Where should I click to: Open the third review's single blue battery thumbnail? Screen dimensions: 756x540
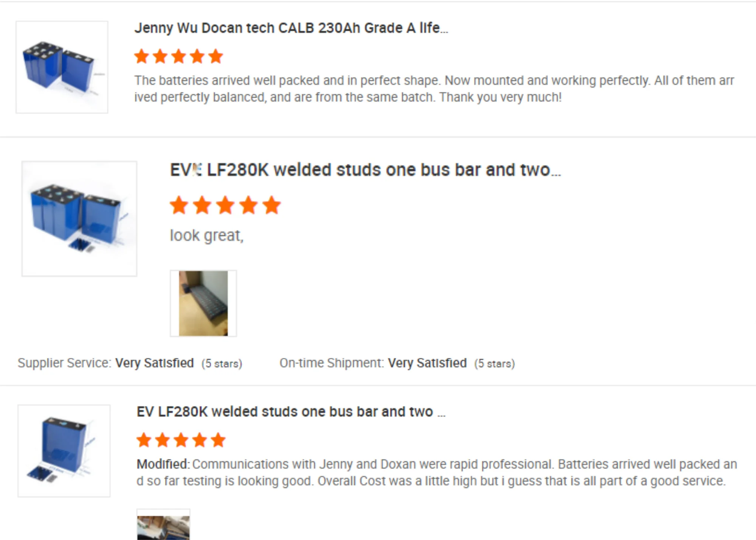tap(64, 451)
